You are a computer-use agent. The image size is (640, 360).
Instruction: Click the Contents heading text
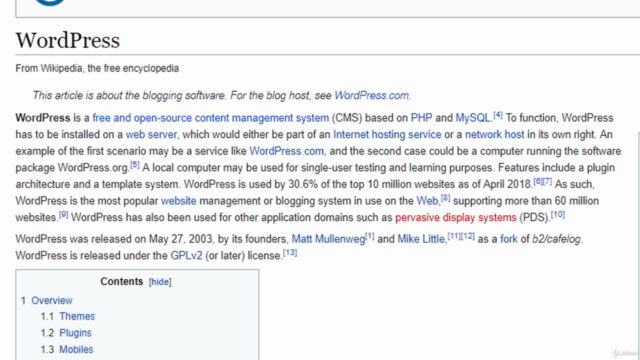122,282
